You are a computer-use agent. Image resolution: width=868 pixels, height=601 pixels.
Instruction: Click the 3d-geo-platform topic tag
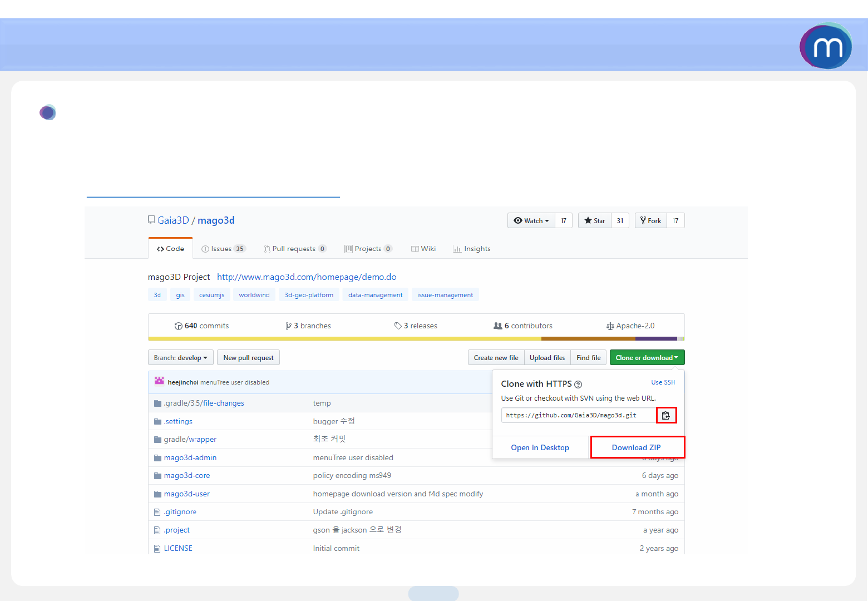pos(309,295)
